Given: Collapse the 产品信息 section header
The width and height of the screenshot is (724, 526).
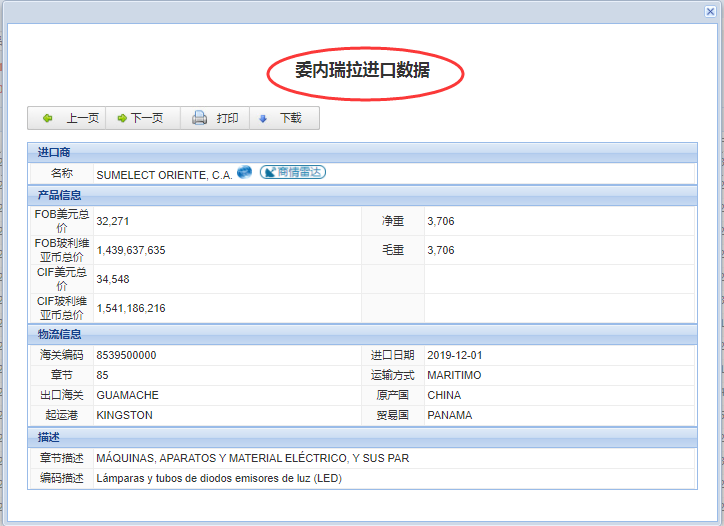Looking at the screenshot, I should coord(60,195).
